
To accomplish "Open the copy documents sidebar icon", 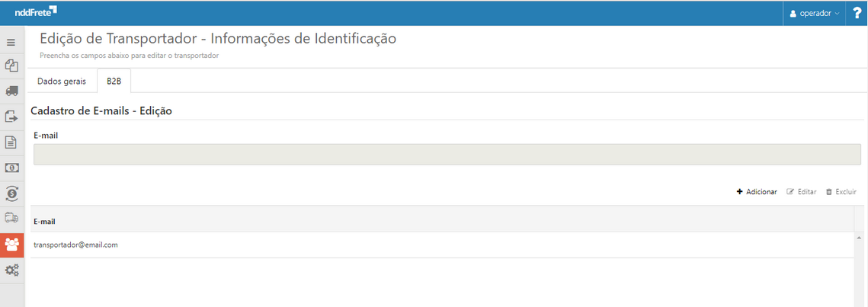I will point(11,66).
